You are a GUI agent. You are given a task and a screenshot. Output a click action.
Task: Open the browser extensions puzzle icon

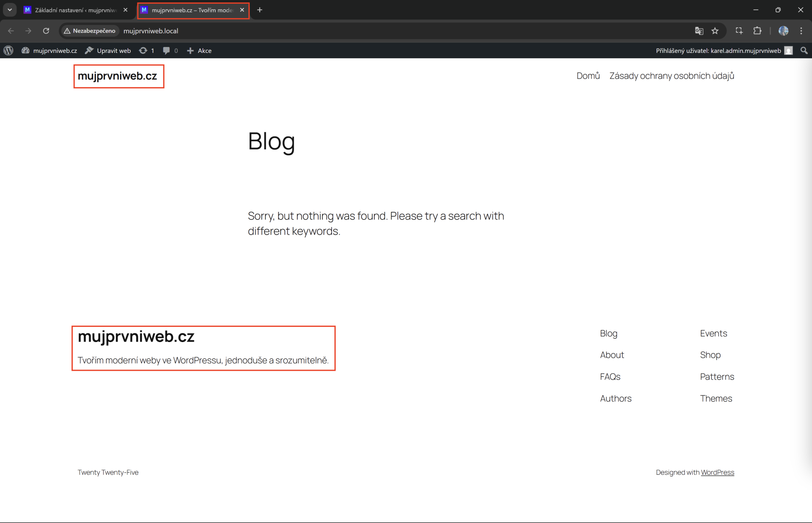757,31
